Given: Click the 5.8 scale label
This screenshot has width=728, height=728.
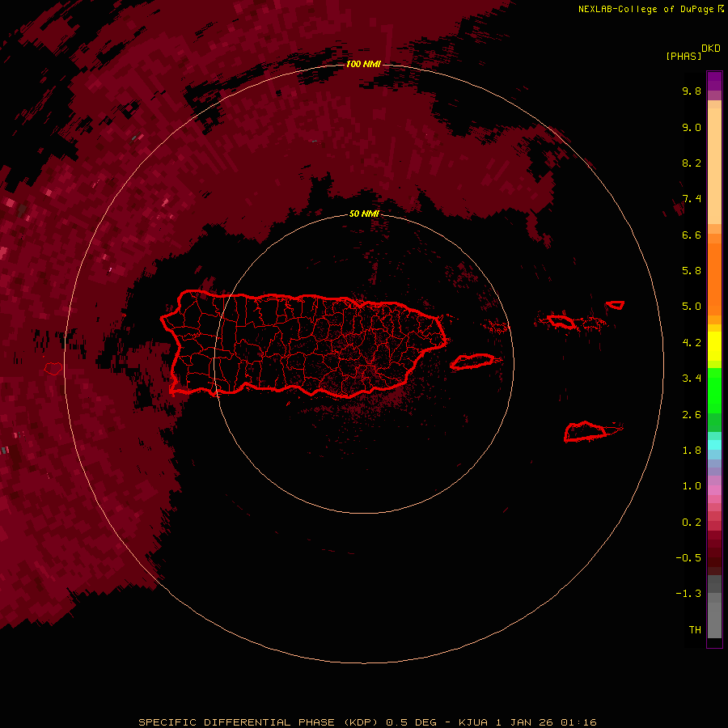Looking at the screenshot, I should pos(692,271).
